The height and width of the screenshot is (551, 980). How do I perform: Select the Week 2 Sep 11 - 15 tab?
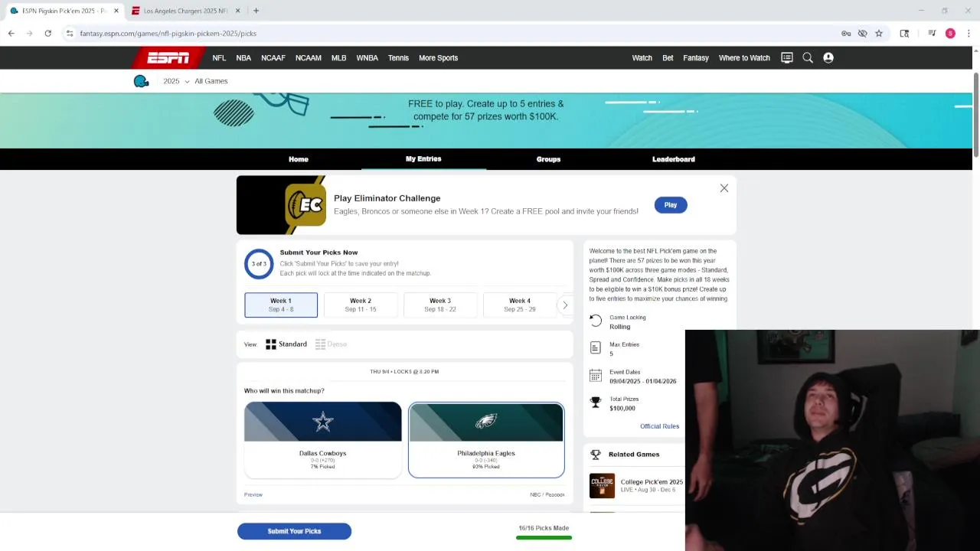(x=361, y=305)
